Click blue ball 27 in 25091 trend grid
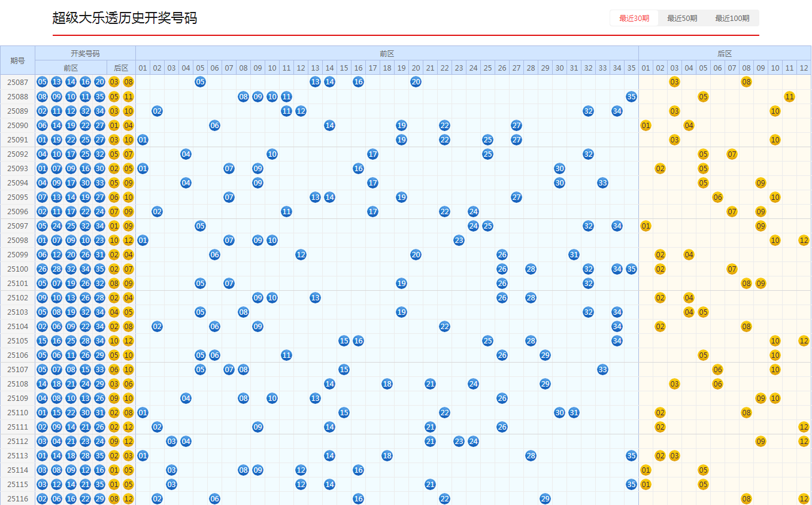This screenshot has width=812, height=505. coord(516,139)
